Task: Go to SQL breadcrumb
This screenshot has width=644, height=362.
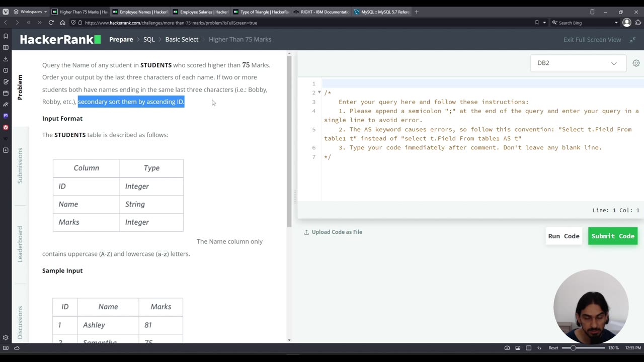Action: pyautogui.click(x=149, y=39)
